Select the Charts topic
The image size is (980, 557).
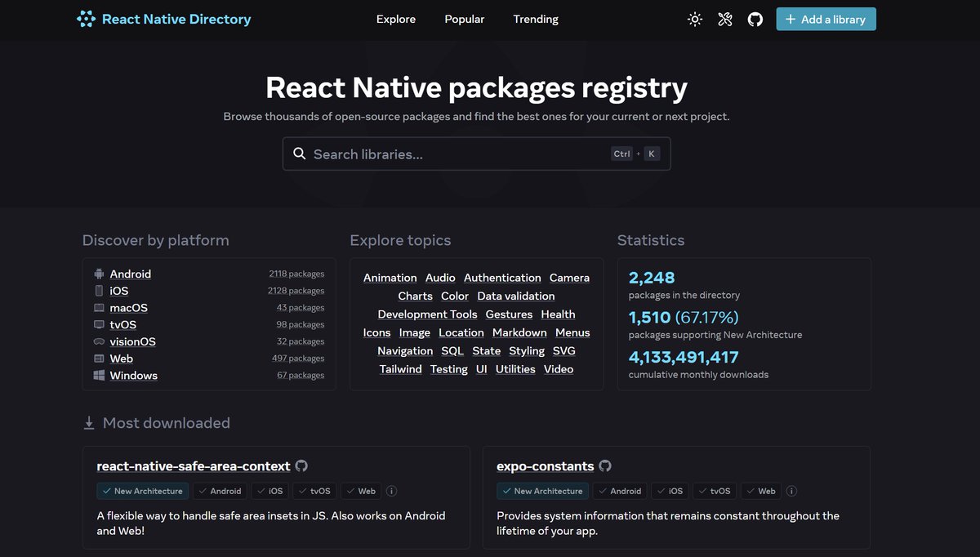point(416,296)
